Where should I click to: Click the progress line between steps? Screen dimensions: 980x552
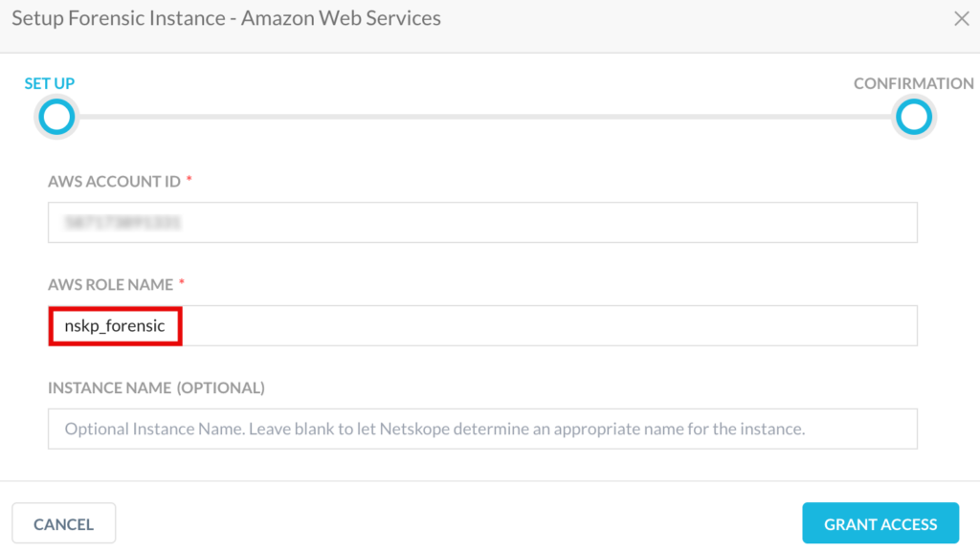(485, 117)
